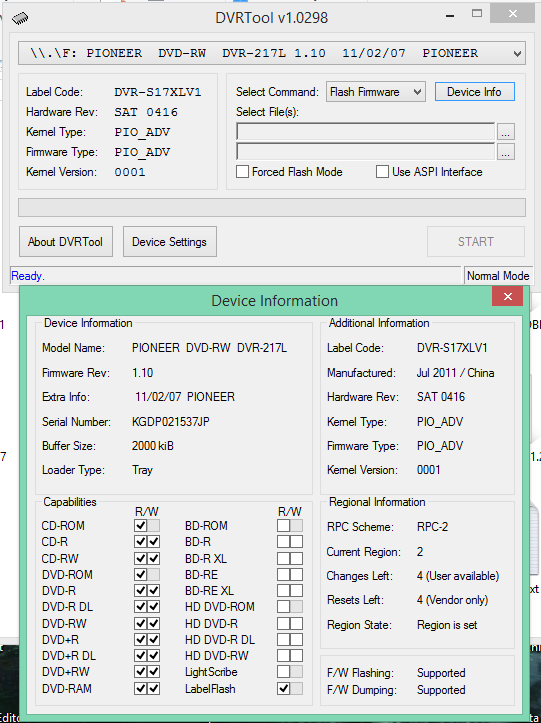Toggle CD-R write checkbox
541x723 pixels.
point(154,542)
